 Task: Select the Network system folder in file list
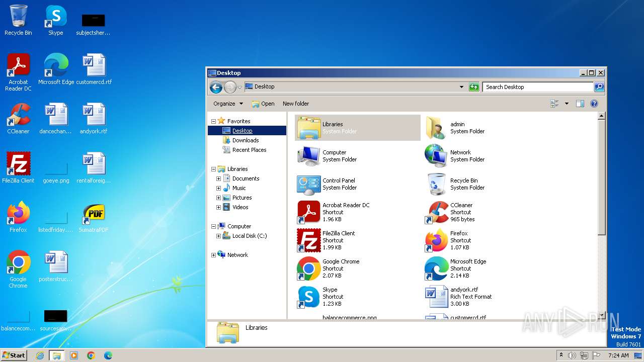point(436,156)
